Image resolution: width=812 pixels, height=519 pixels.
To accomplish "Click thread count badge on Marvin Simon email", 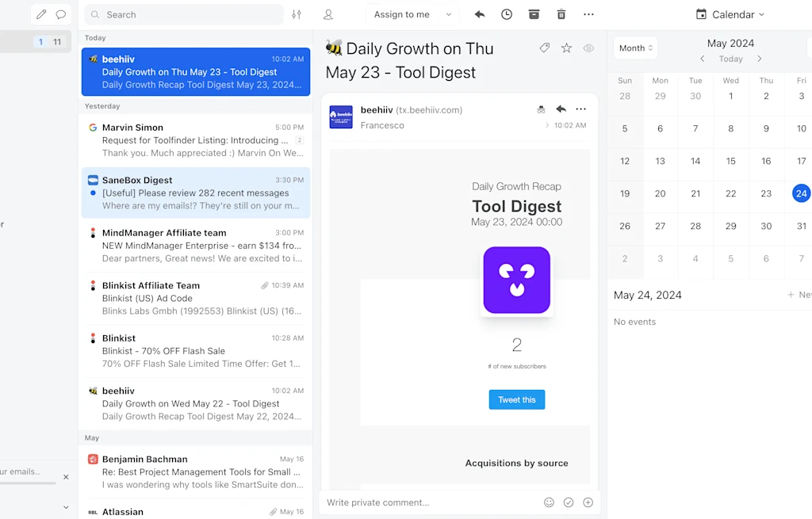I will tap(299, 140).
